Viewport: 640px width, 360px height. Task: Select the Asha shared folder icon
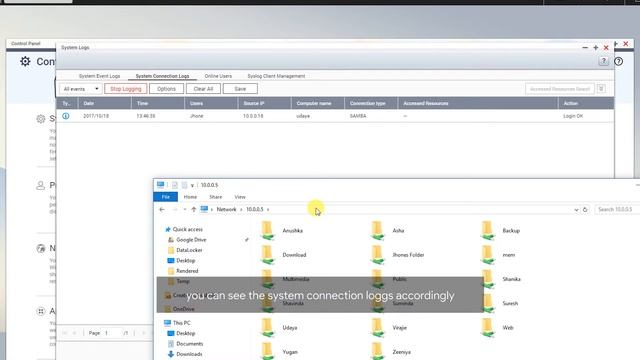[x=378, y=231]
